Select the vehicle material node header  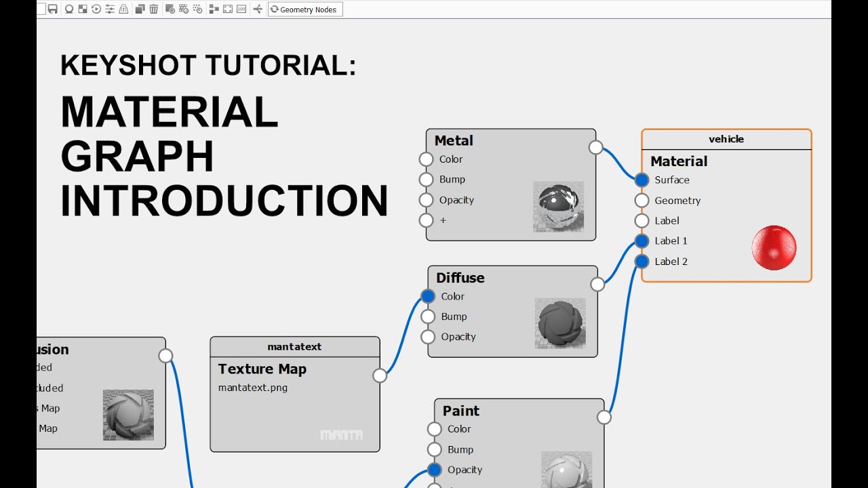[726, 139]
